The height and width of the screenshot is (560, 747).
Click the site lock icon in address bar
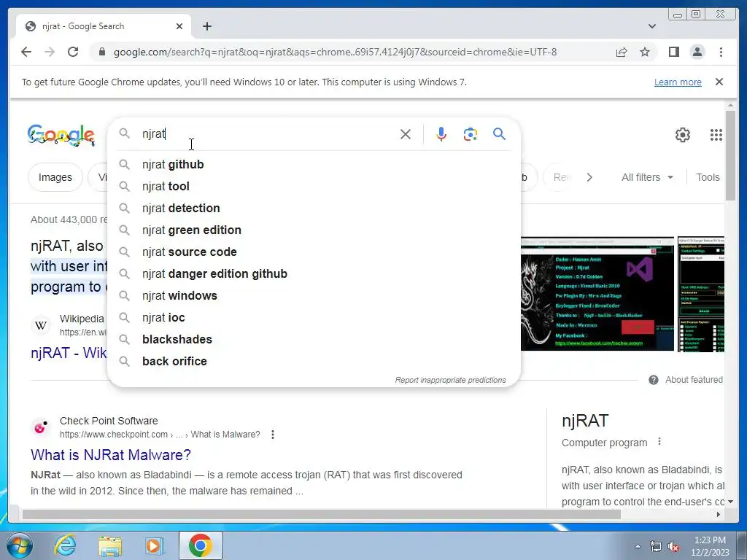click(101, 52)
